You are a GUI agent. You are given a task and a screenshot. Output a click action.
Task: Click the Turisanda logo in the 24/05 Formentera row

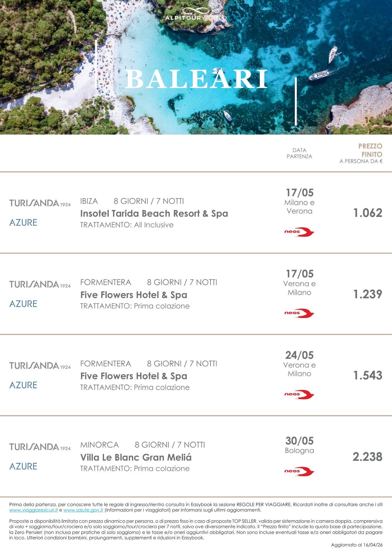(40, 366)
